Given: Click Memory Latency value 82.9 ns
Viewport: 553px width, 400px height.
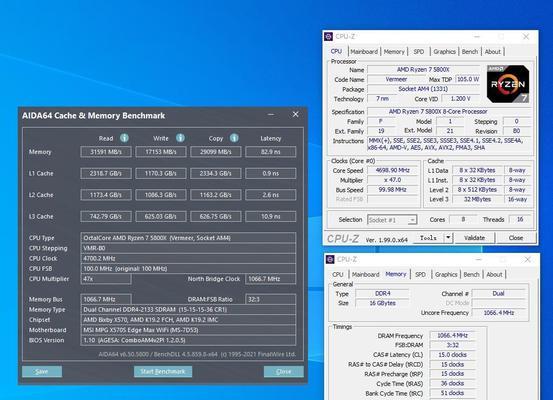Looking at the screenshot, I should point(271,152).
